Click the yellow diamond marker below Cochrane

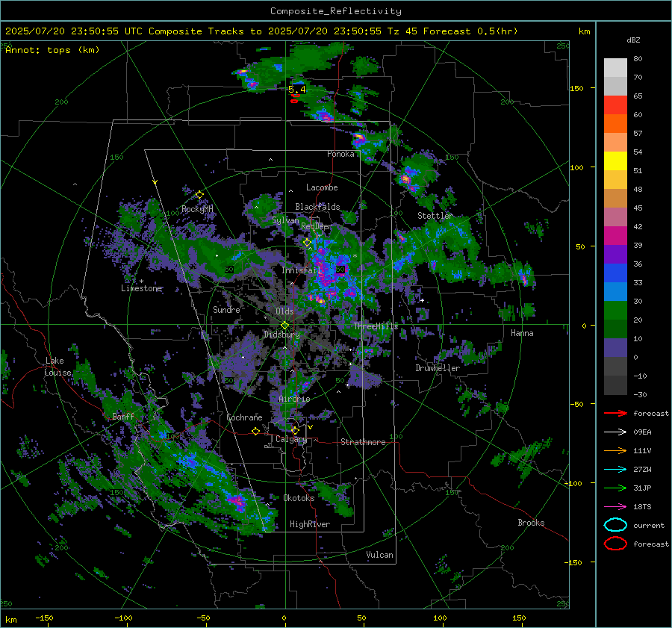(255, 431)
